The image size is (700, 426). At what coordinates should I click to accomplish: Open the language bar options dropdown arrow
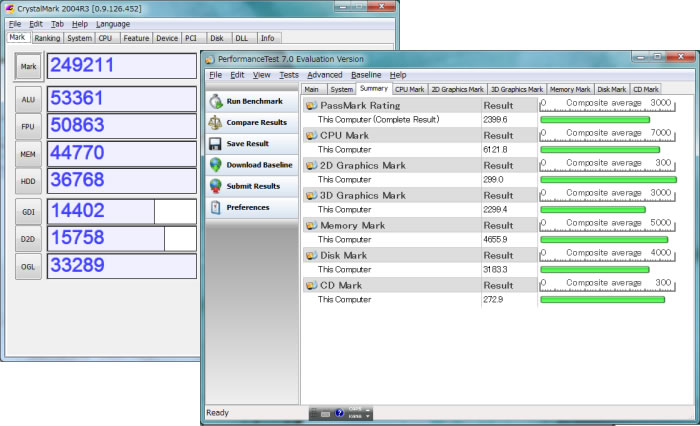pos(368,416)
